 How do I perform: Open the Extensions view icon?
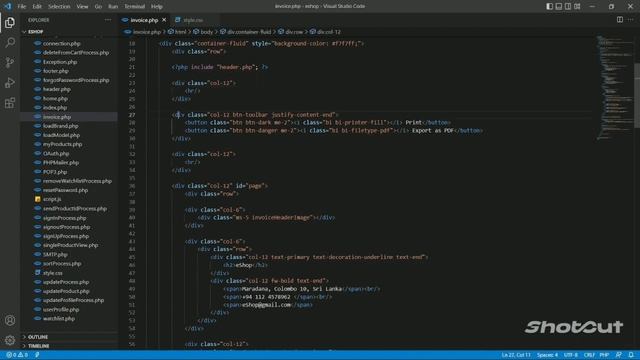coord(10,103)
